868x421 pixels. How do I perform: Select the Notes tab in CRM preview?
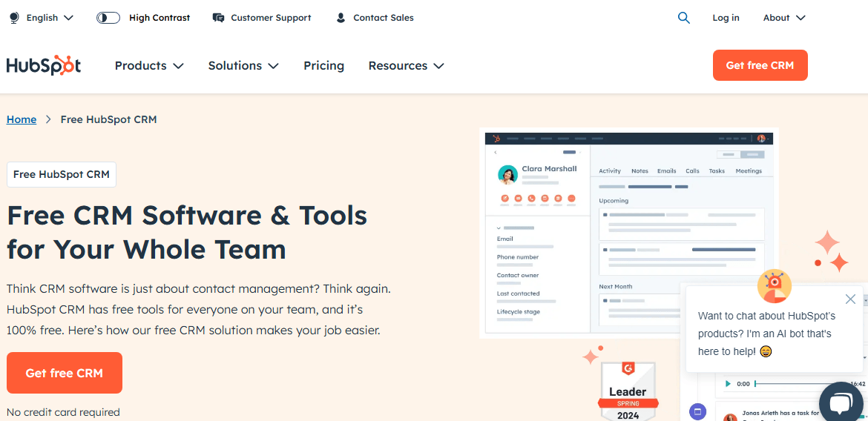coord(640,171)
